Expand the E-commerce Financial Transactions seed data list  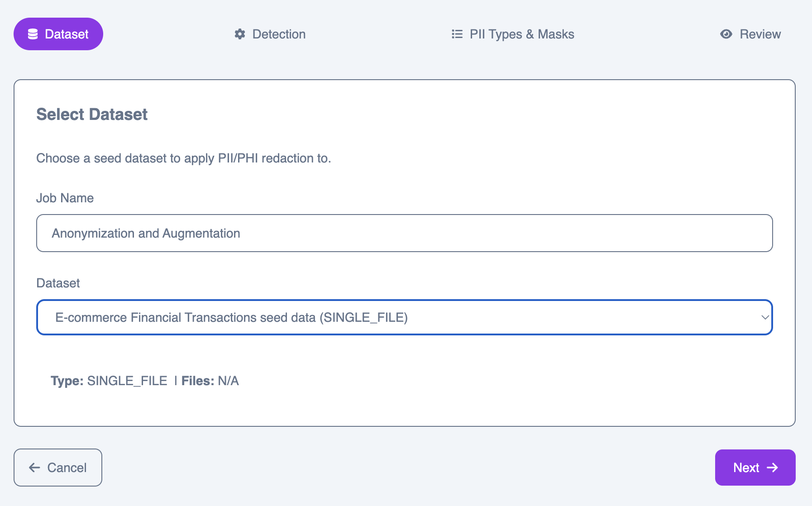(x=404, y=317)
